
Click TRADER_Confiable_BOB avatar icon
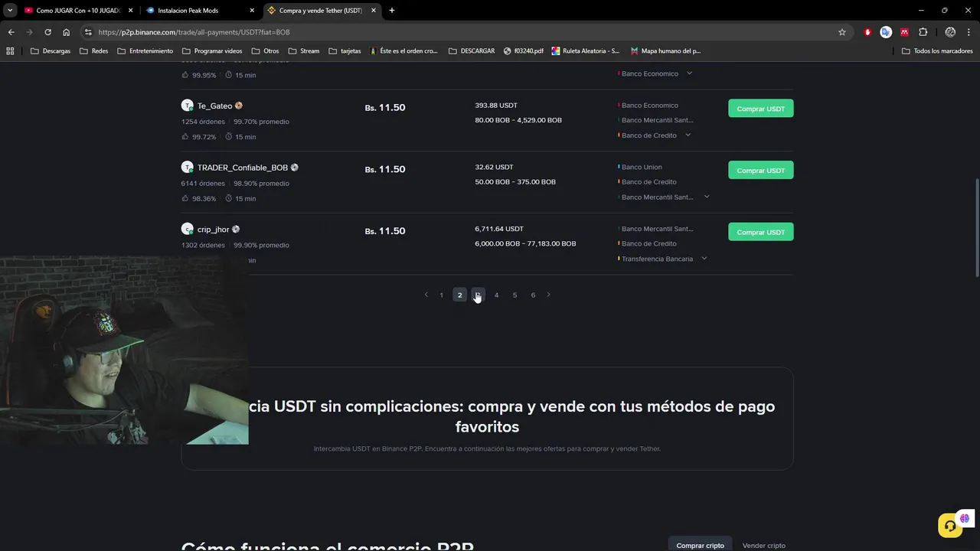tap(187, 167)
